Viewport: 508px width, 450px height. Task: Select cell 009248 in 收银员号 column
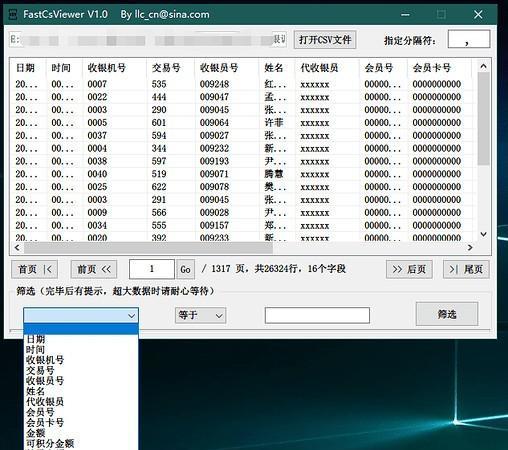214,84
